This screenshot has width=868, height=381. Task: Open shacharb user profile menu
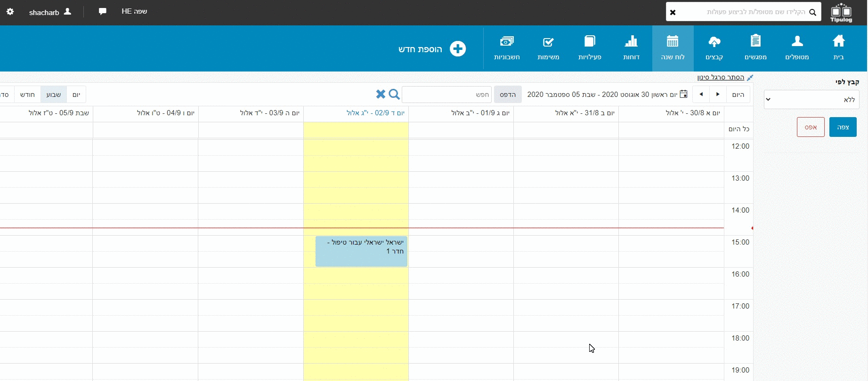pos(50,12)
